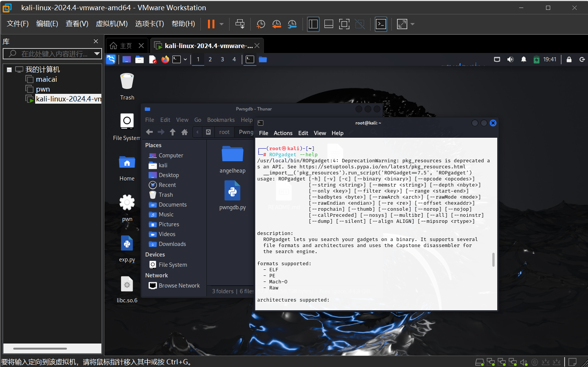Expand the stretch guest display options arrow
This screenshot has width=588, height=367.
[x=413, y=24]
